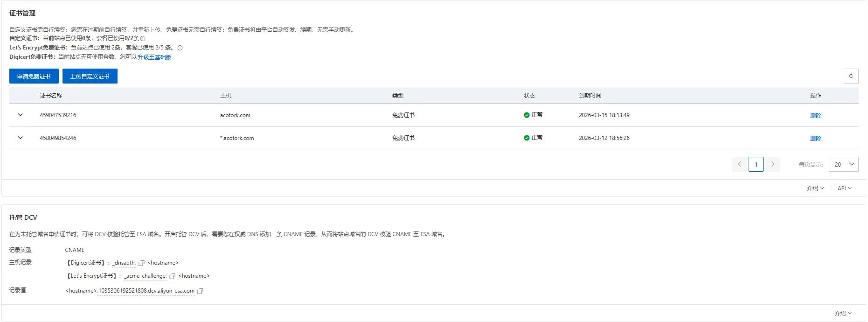Image resolution: width=868 pixels, height=322 pixels.
Task: Open the 升级至基础版 link
Action: pyautogui.click(x=154, y=57)
